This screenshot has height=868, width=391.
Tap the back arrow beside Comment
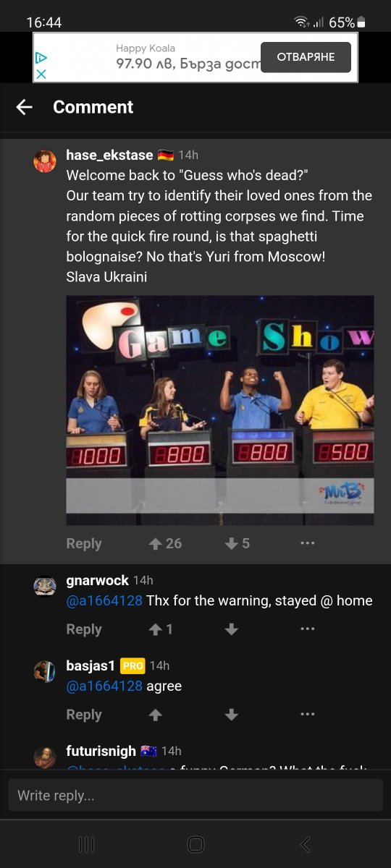pyautogui.click(x=25, y=107)
